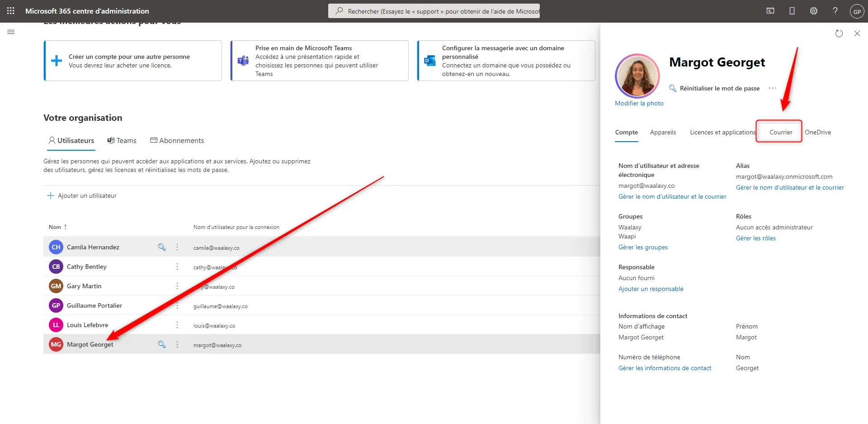Open more options for Camila Hernandez

click(x=177, y=247)
